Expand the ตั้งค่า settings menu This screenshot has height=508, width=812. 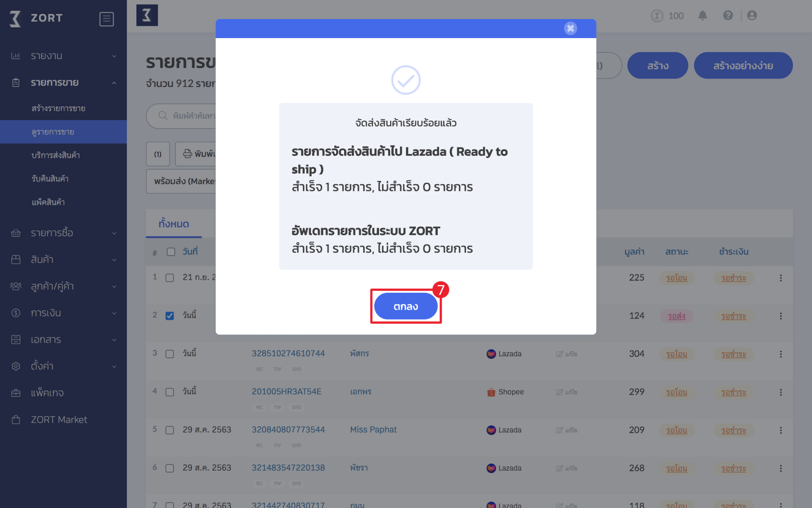pos(63,366)
